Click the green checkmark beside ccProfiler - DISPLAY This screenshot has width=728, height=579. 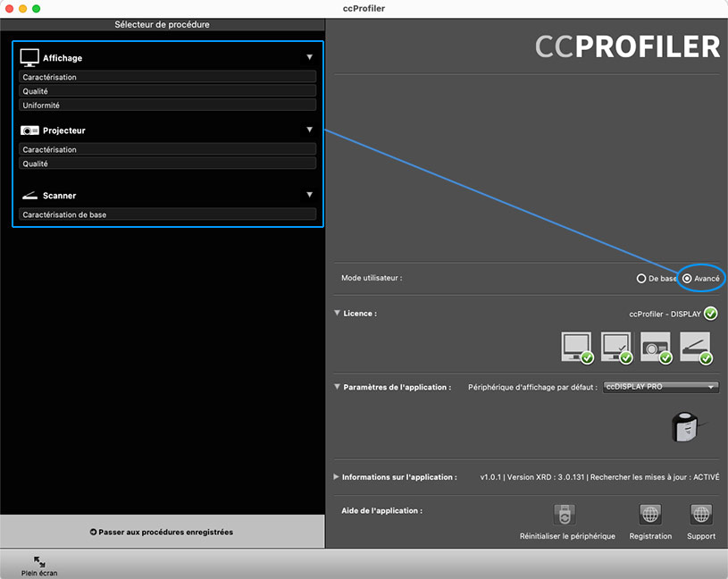pos(710,314)
